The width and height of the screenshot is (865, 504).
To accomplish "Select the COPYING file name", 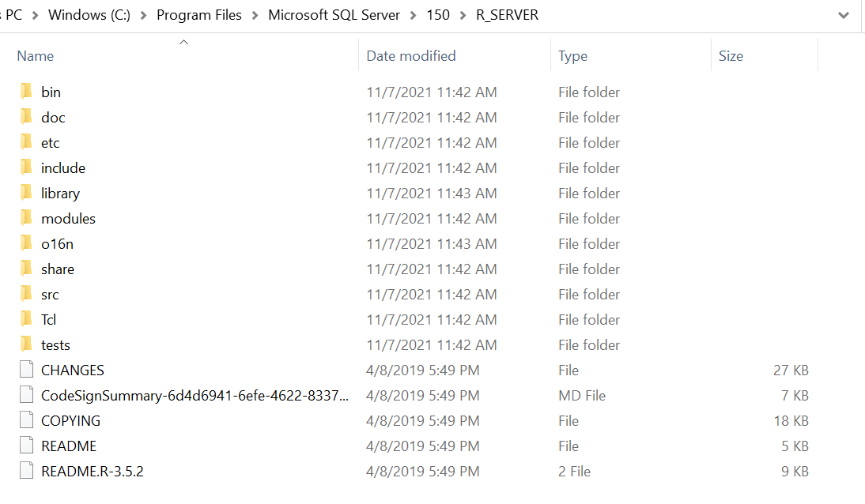I will (70, 421).
